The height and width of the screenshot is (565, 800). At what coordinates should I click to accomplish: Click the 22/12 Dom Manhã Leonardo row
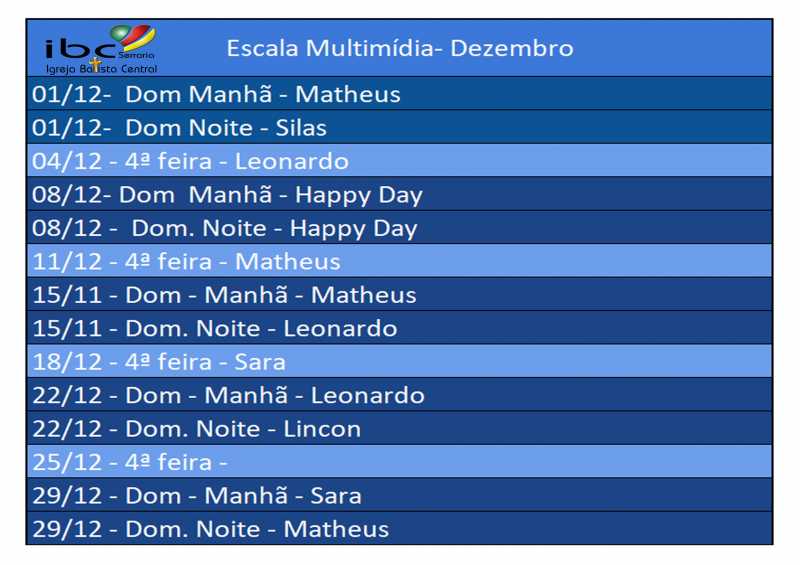[x=399, y=395]
